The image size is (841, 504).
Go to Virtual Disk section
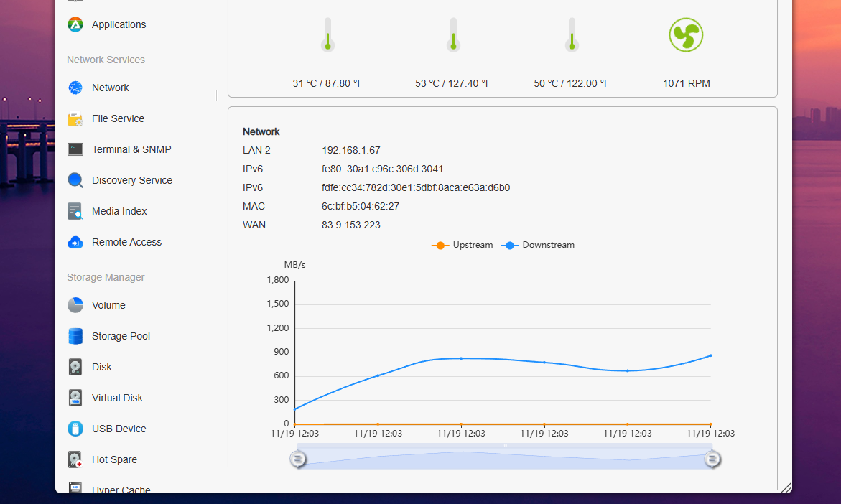click(117, 398)
